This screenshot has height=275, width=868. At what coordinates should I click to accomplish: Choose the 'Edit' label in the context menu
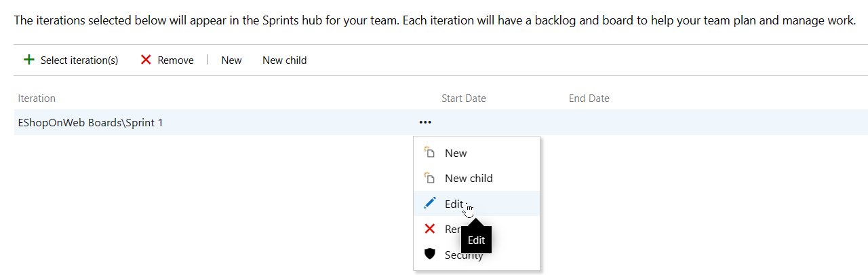coord(454,204)
